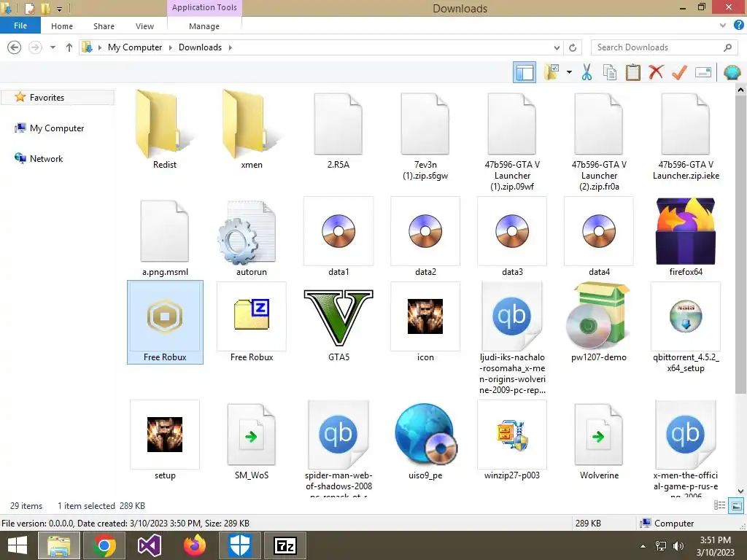Click My Computer in the address bar

point(135,47)
